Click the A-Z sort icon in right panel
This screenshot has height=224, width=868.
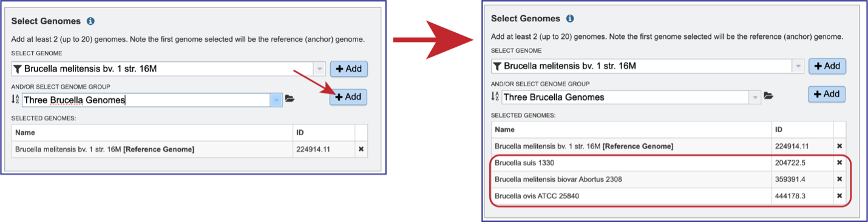pos(495,97)
